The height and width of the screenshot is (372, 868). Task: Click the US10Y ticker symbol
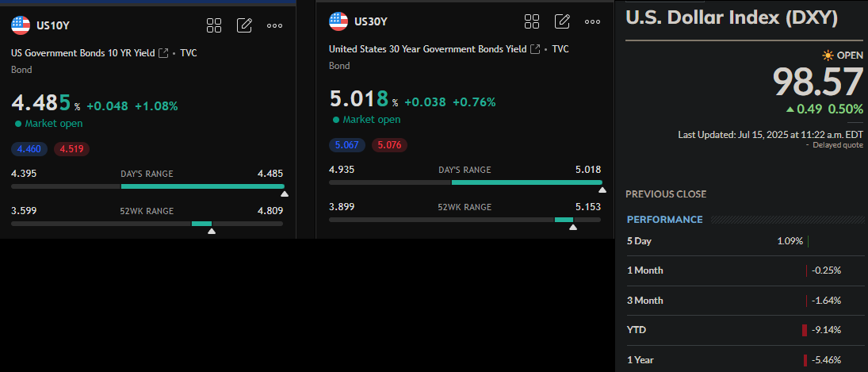(52, 25)
